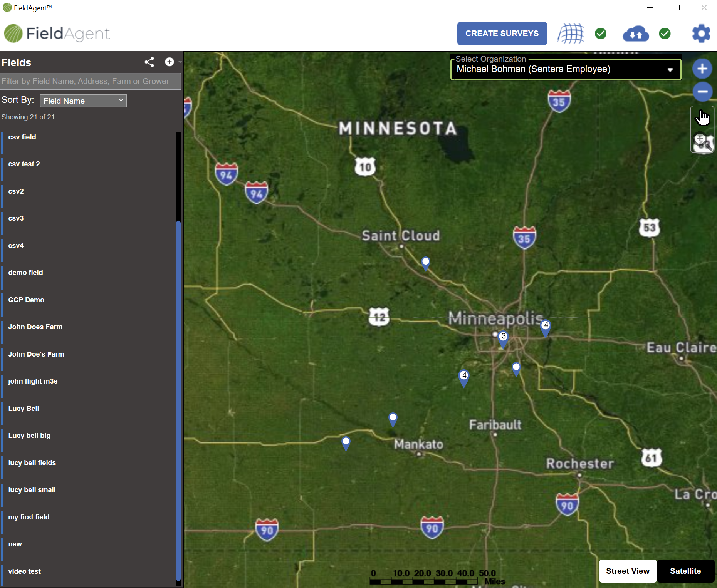The image size is (717, 588).
Task: Switch map to Street View
Action: pyautogui.click(x=627, y=571)
